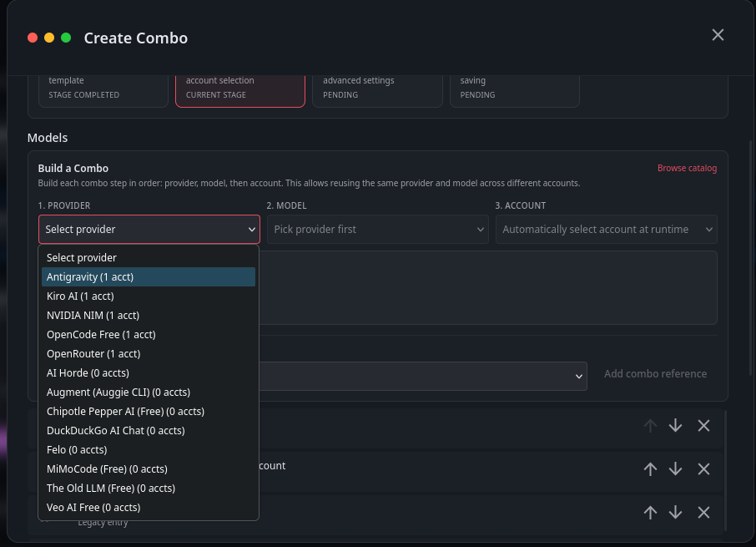756x547 pixels.
Task: Select the account selection stage card
Action: (240, 91)
